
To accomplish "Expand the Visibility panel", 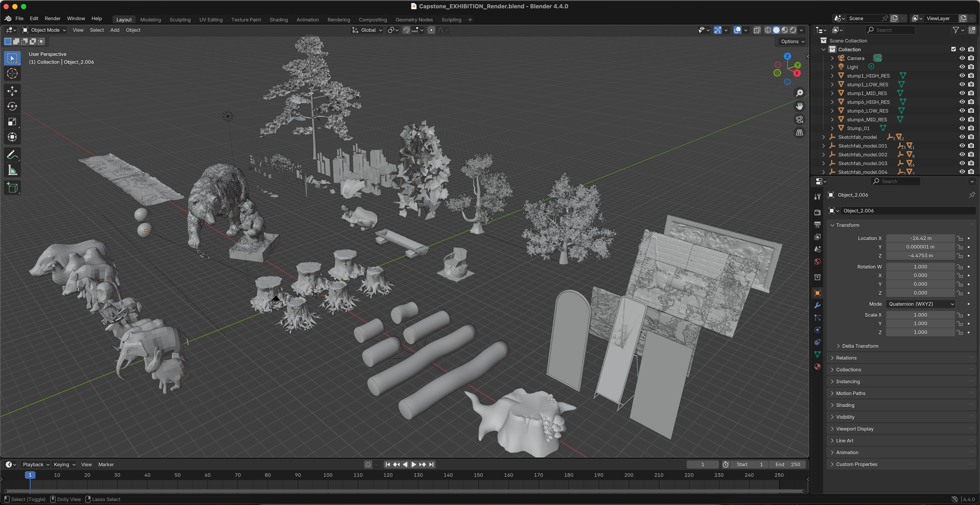I will (845, 417).
